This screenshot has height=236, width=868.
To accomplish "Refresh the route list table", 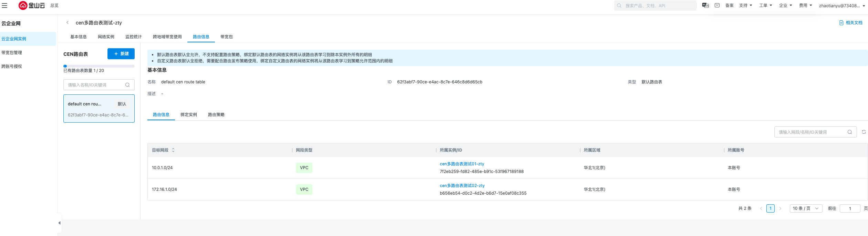I will pyautogui.click(x=864, y=132).
